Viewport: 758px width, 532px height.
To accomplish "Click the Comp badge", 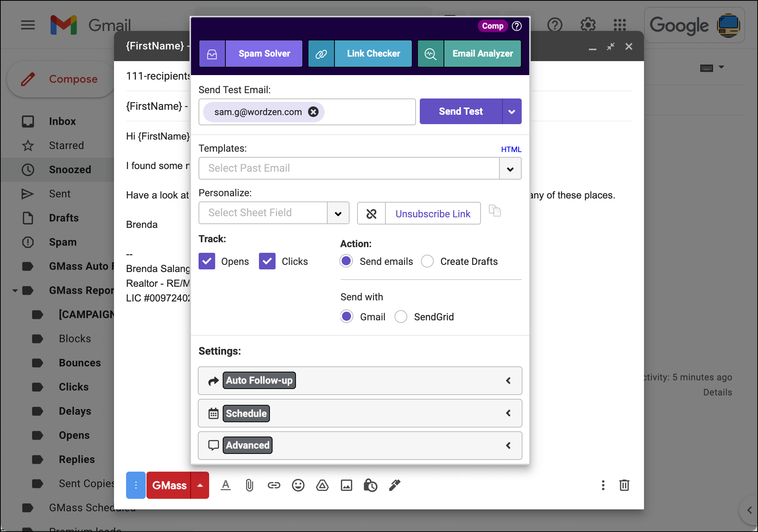I will tap(493, 26).
